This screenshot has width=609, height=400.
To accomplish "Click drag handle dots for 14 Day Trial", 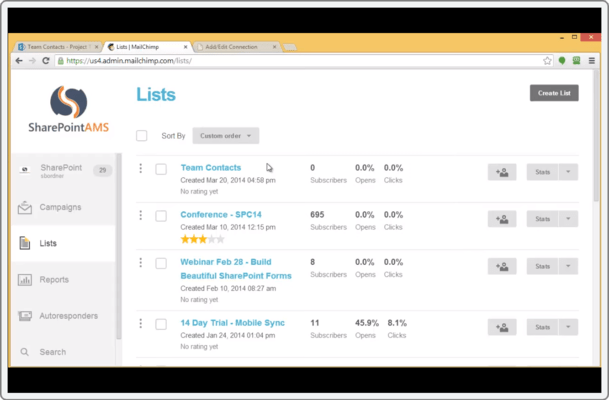I will pyautogui.click(x=141, y=323).
